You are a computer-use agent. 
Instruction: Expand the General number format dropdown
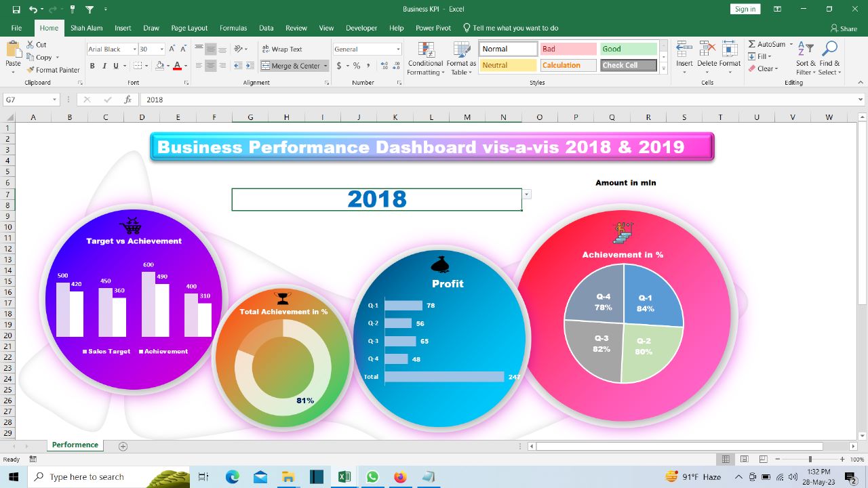point(398,49)
